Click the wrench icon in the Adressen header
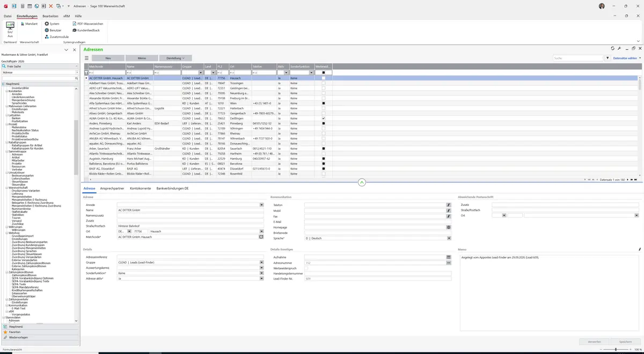Viewport: 644px width, 354px height. point(619,49)
